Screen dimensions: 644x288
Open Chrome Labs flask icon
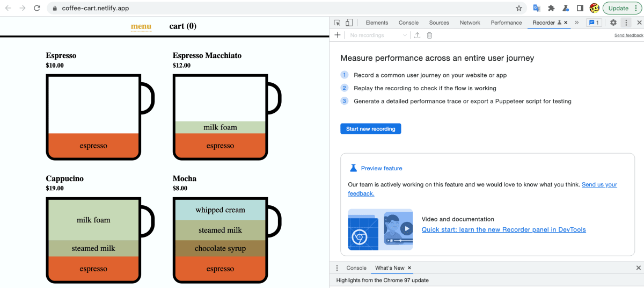[x=566, y=8]
